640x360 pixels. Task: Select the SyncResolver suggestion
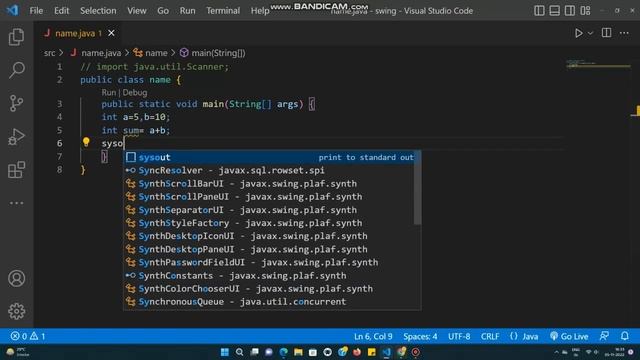pyautogui.click(x=269, y=170)
